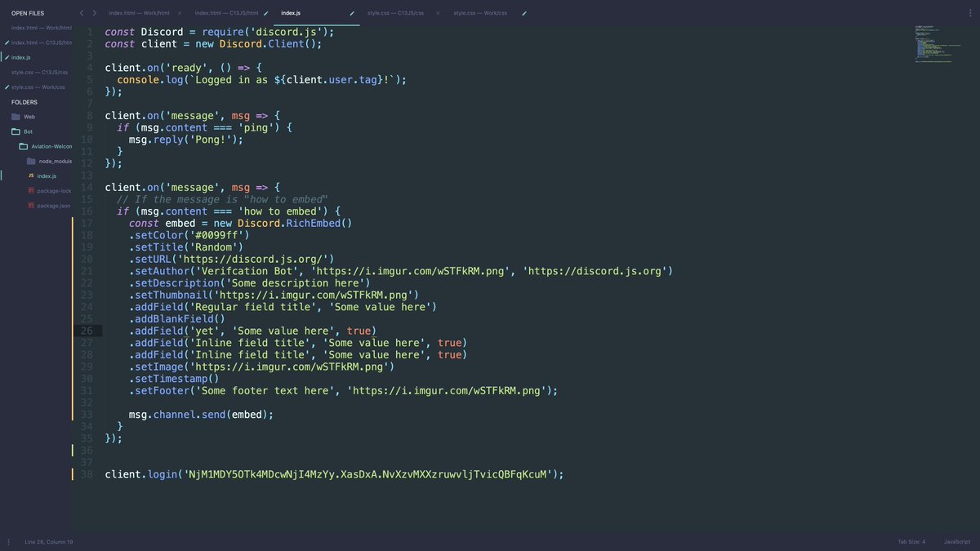The width and height of the screenshot is (980, 551).
Task: Click the console.log statement on line 5
Action: pyautogui.click(x=261, y=80)
